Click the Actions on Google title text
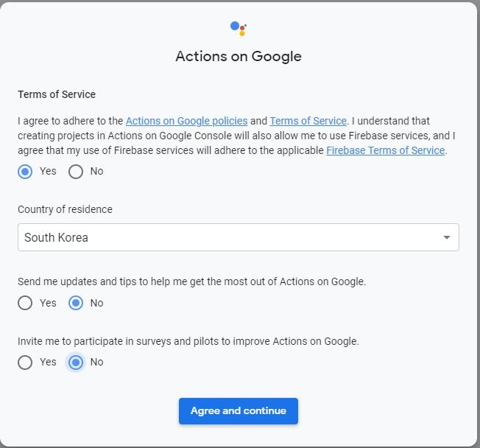480x448 pixels. pyautogui.click(x=238, y=57)
